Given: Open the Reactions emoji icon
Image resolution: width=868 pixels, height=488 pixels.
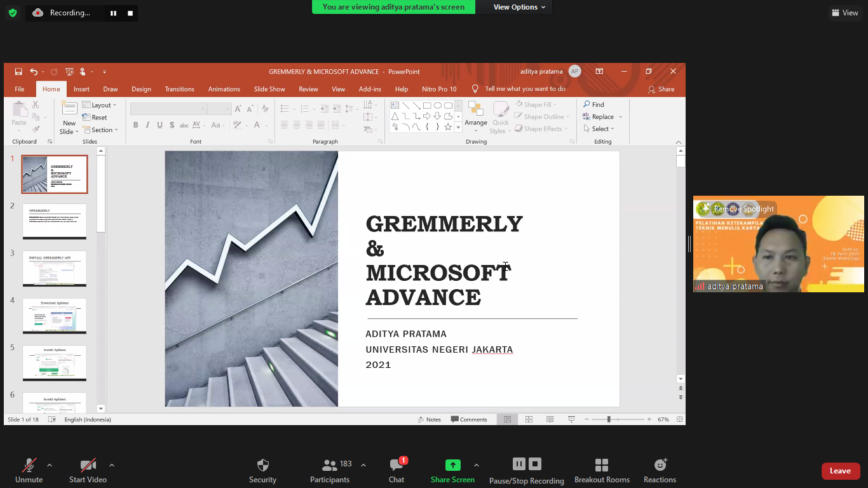Looking at the screenshot, I should pos(660,465).
